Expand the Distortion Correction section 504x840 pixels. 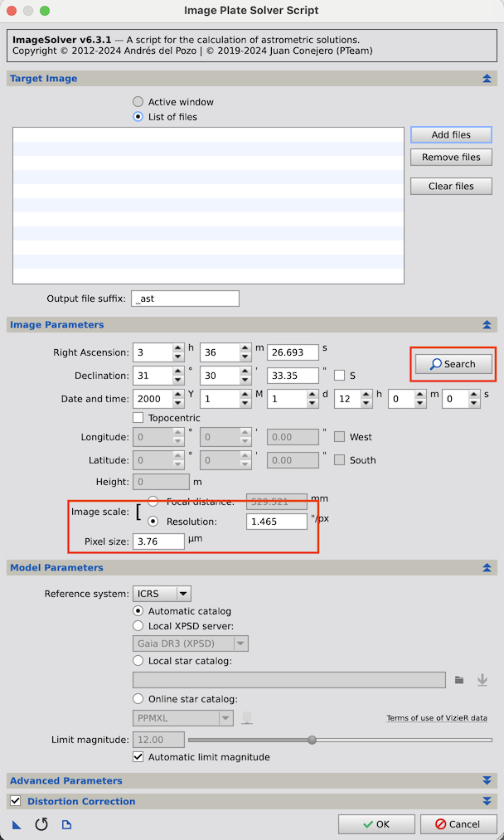[x=487, y=801]
